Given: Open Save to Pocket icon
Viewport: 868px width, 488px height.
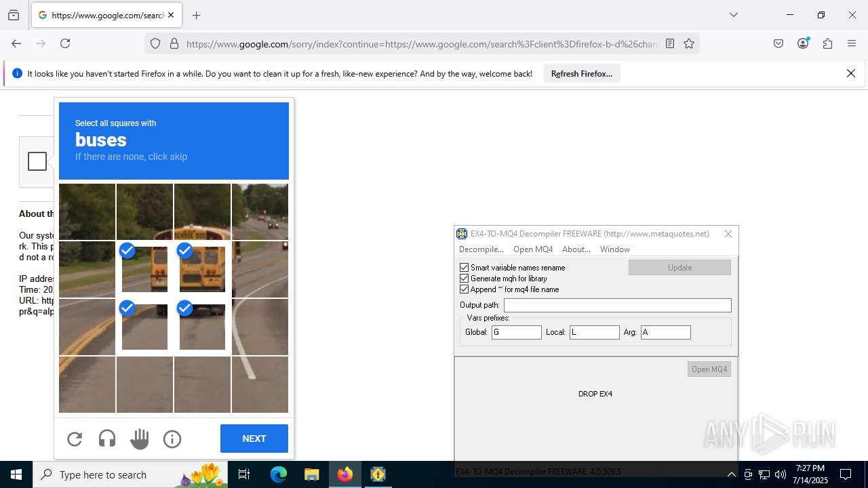Looking at the screenshot, I should [778, 43].
